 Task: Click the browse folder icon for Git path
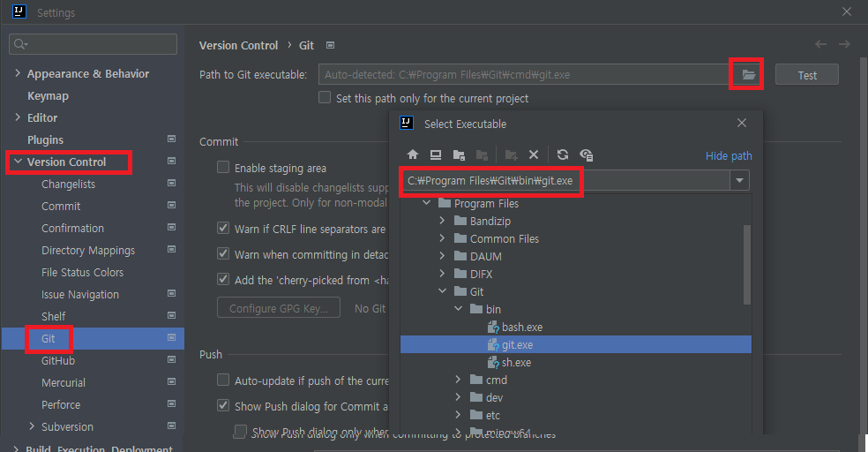pyautogui.click(x=748, y=74)
